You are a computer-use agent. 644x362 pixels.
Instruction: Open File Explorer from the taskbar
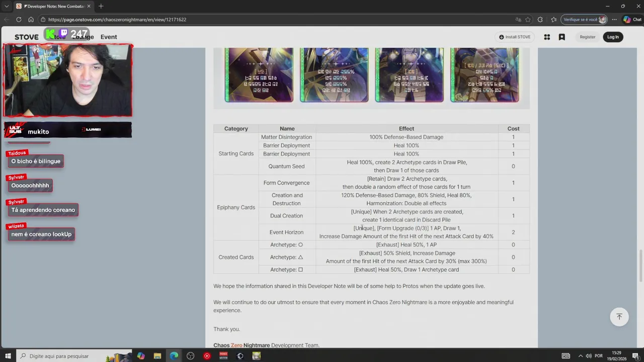(157, 356)
